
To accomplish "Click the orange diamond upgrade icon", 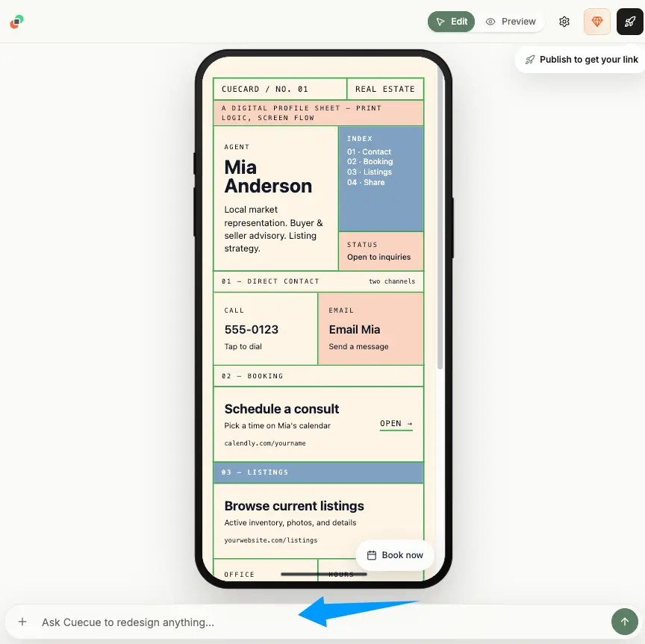I will pyautogui.click(x=597, y=22).
